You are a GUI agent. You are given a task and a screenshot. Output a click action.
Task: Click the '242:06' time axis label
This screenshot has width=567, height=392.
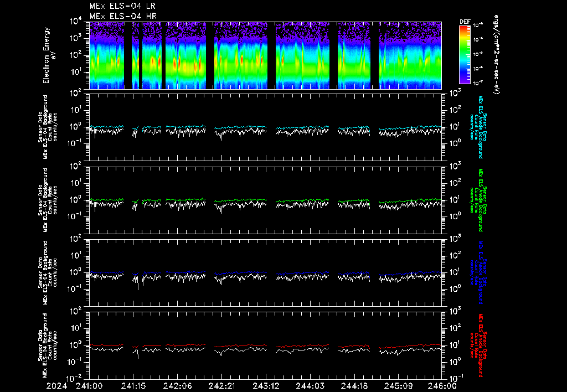[178, 386]
